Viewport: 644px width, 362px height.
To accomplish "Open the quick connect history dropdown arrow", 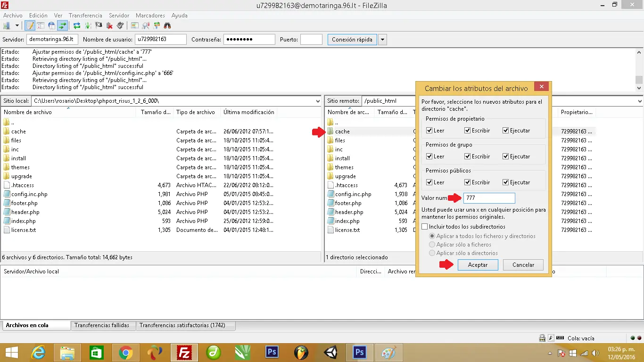I will (382, 40).
